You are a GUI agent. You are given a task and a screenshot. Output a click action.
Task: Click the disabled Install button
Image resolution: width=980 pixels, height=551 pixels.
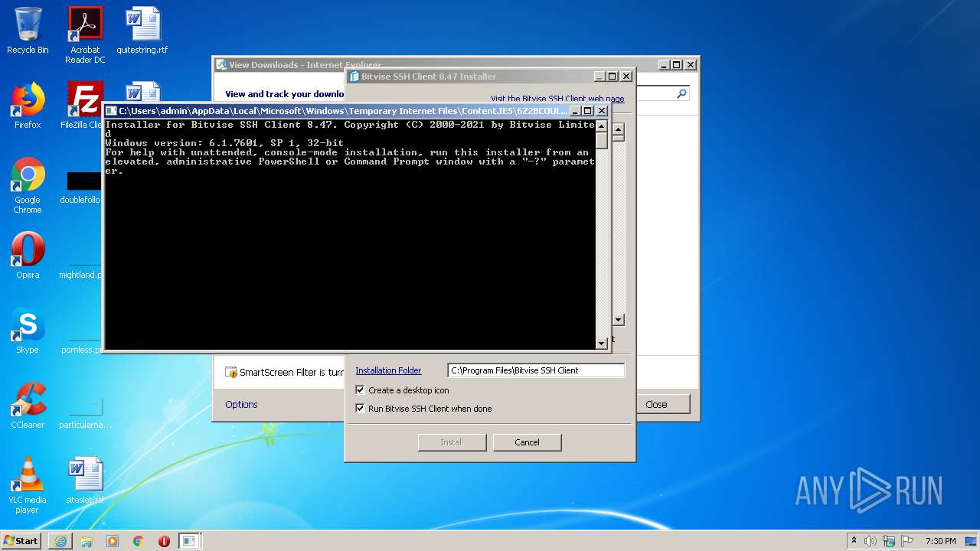coord(452,442)
